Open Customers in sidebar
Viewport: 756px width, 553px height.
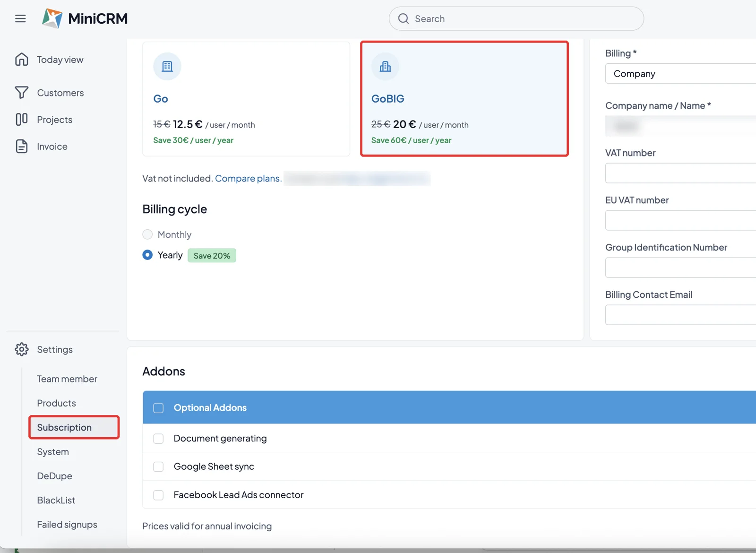[60, 93]
